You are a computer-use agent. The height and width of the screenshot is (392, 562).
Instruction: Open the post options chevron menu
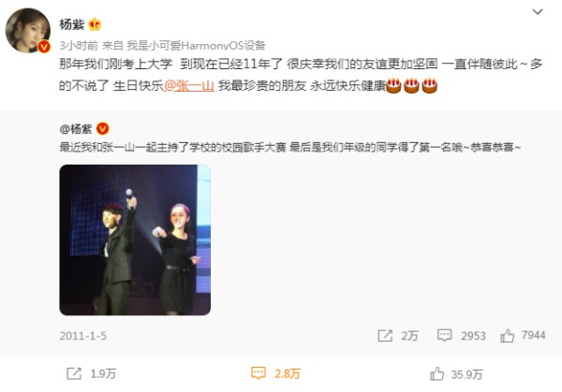(x=538, y=12)
